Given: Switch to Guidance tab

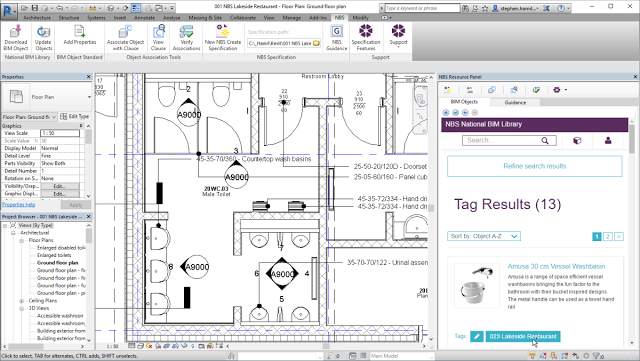Looking at the screenshot, I should (x=515, y=102).
